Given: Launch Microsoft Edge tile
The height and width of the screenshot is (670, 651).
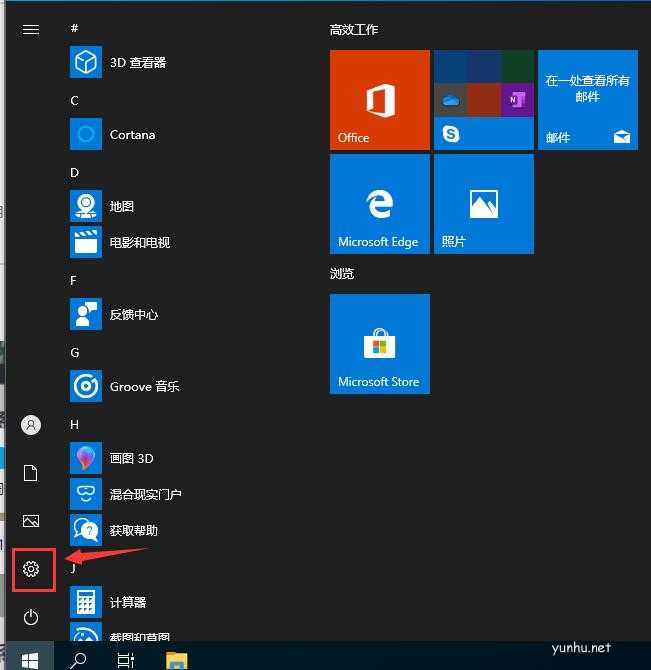Looking at the screenshot, I should point(380,204).
